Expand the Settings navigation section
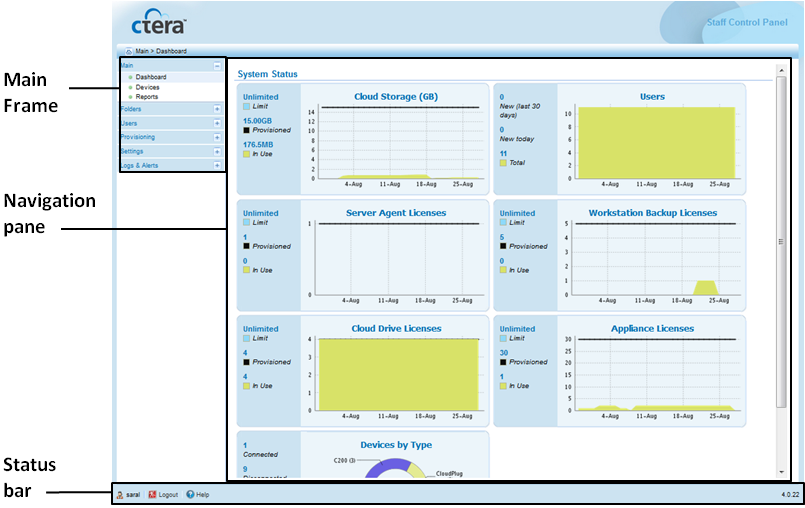The width and height of the screenshot is (805, 508). [x=217, y=152]
